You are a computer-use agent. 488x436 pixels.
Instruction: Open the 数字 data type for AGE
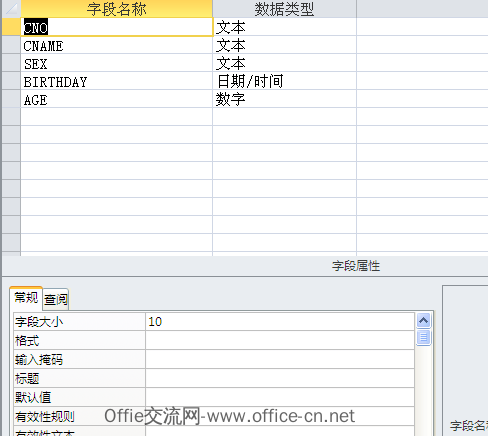coord(284,99)
